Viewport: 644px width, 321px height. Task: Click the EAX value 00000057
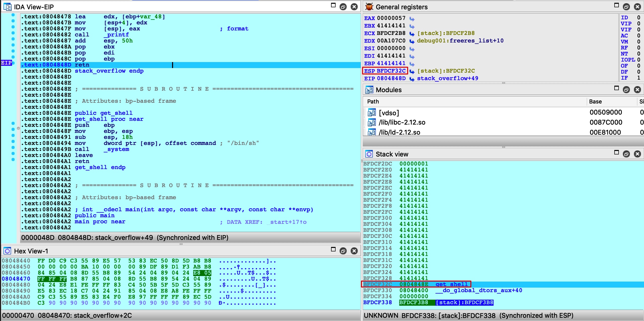click(x=391, y=18)
